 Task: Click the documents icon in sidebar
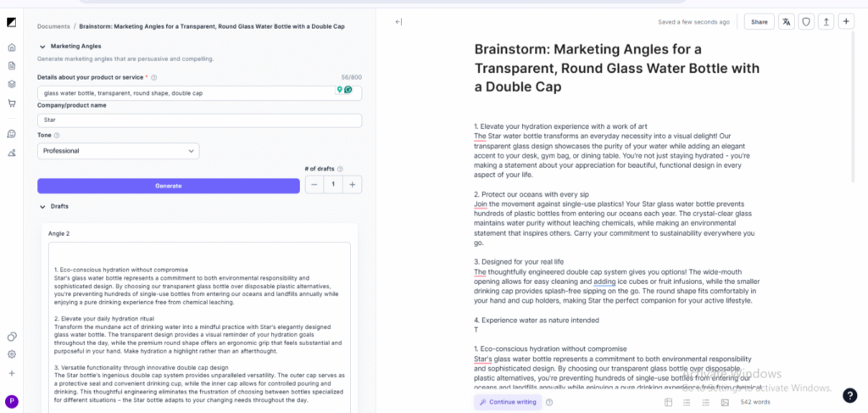click(12, 65)
